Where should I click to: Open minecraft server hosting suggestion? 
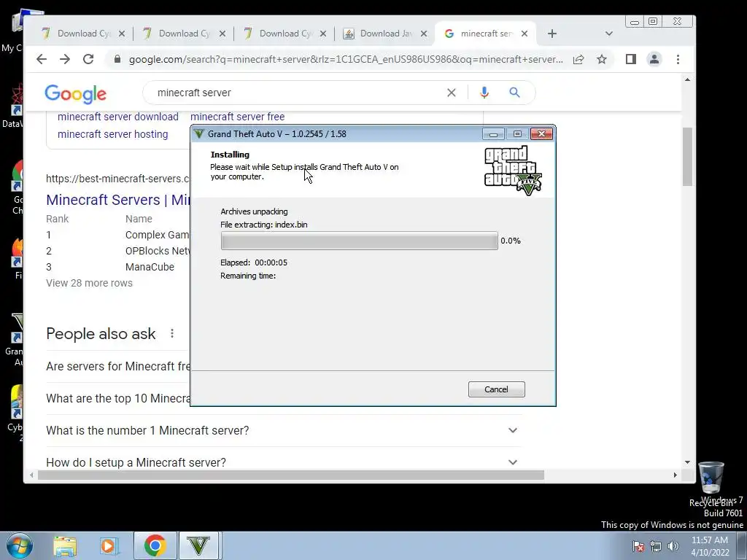tap(113, 134)
